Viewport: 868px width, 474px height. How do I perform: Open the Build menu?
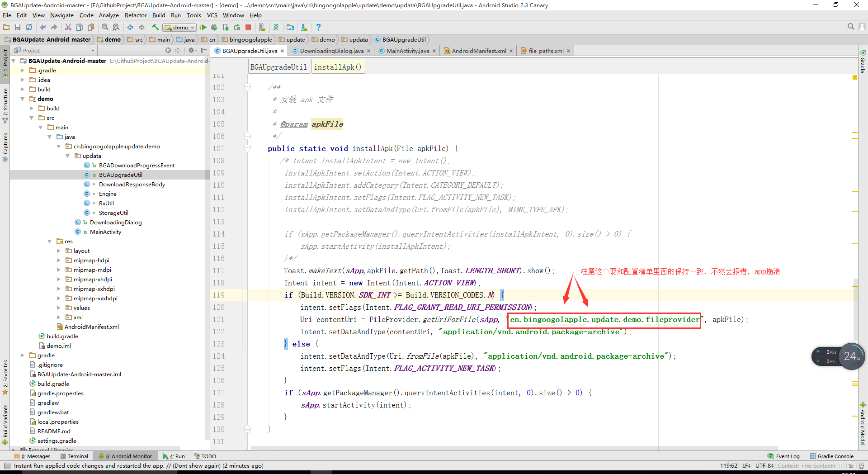(x=159, y=15)
